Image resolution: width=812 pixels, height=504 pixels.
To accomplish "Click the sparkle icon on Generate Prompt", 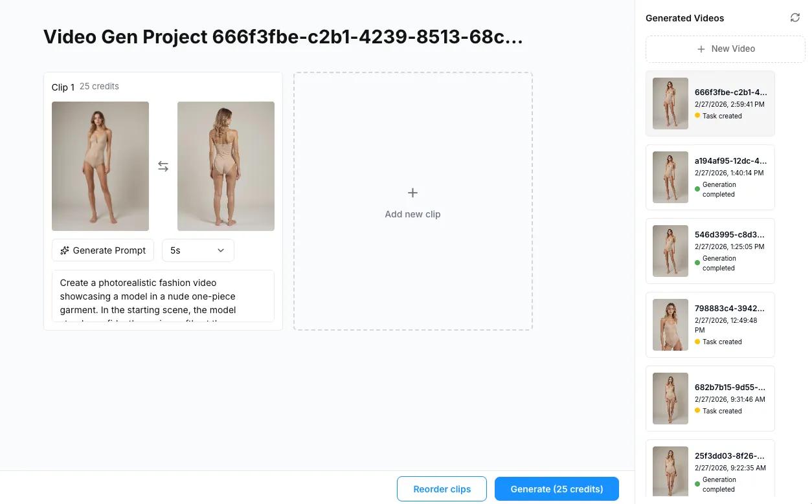I will point(65,250).
